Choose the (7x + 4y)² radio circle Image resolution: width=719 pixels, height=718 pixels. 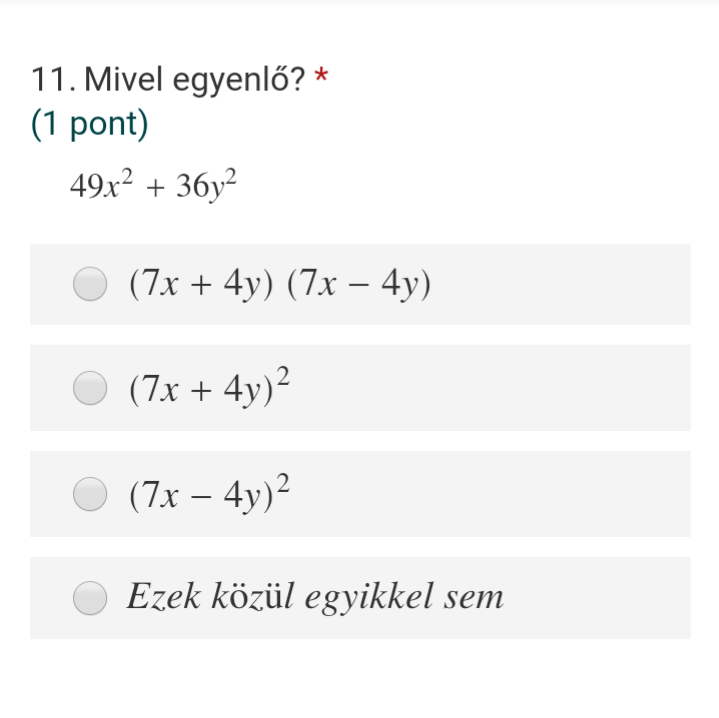coord(90,388)
